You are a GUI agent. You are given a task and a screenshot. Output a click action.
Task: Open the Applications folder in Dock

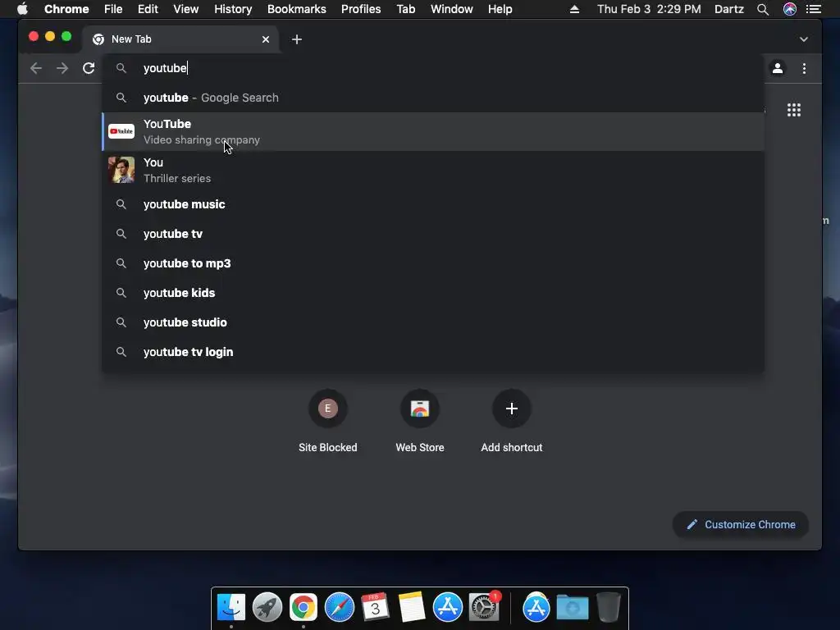536,607
